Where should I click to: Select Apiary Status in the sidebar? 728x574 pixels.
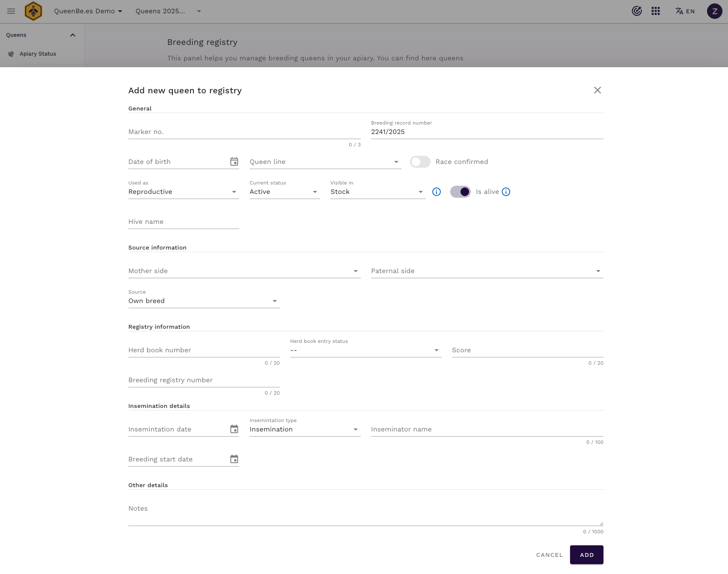[x=38, y=54]
